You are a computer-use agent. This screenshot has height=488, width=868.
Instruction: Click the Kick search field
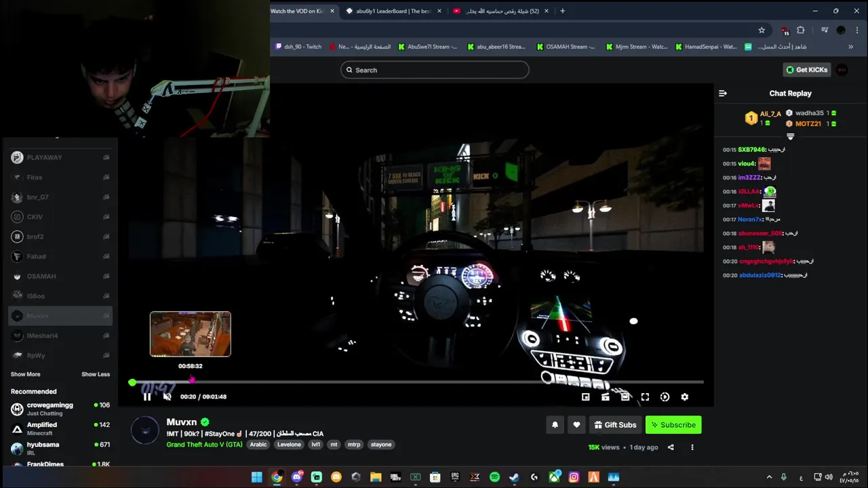coord(435,70)
